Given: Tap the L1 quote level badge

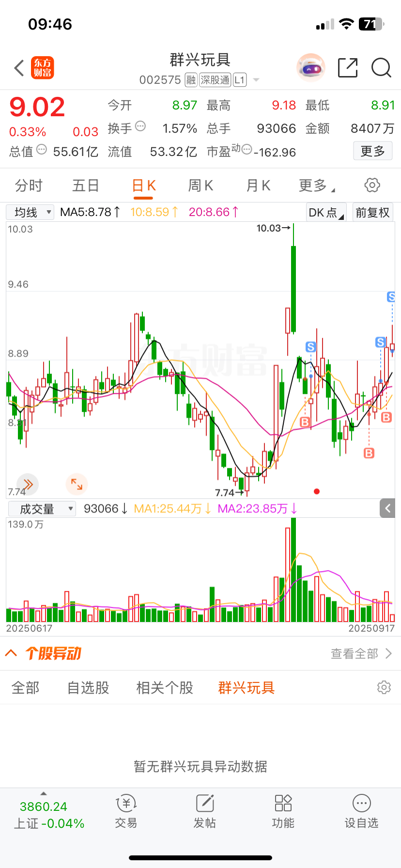Looking at the screenshot, I should 240,80.
